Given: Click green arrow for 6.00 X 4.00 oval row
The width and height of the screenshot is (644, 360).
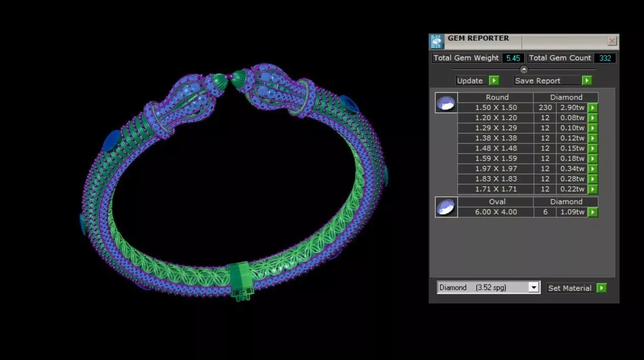Looking at the screenshot, I should (x=593, y=212).
